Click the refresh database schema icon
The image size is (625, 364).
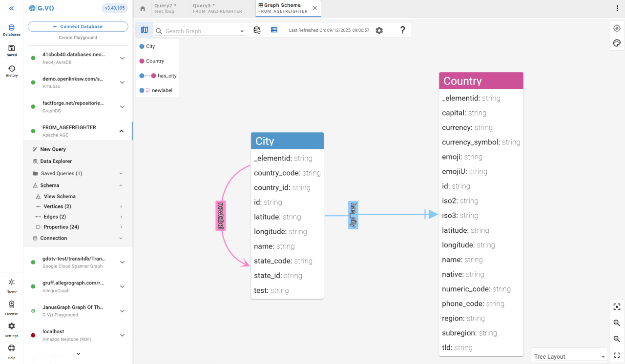(257, 30)
